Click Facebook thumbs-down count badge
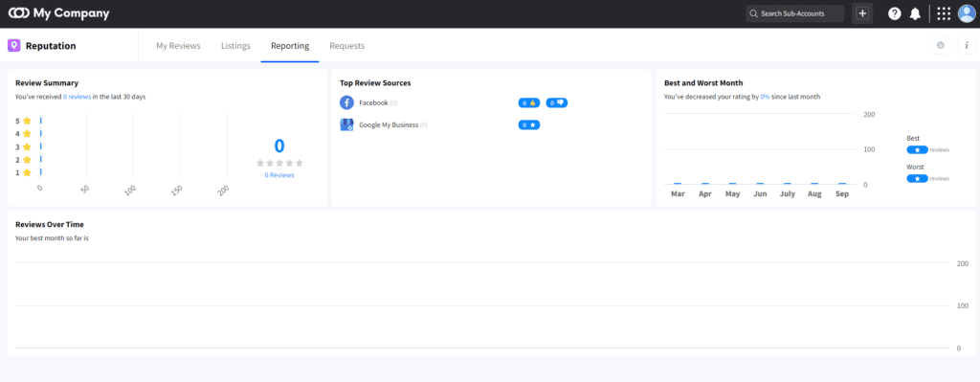The height and width of the screenshot is (382, 980). [x=557, y=102]
